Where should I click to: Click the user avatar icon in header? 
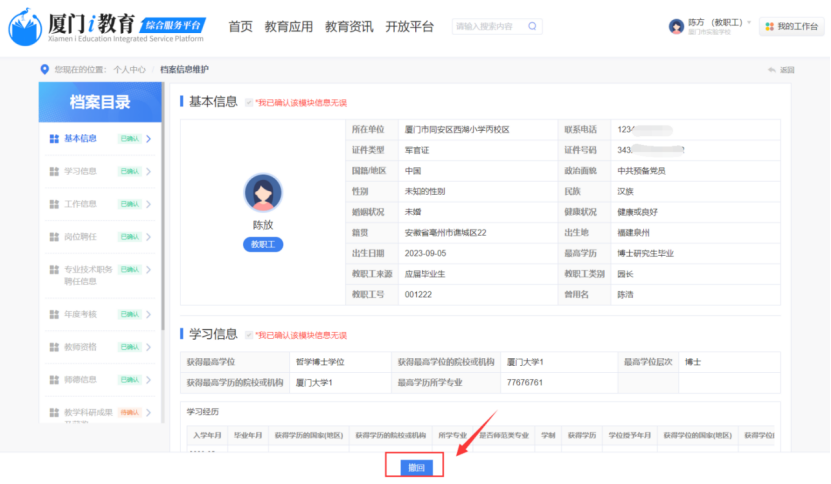tap(676, 27)
